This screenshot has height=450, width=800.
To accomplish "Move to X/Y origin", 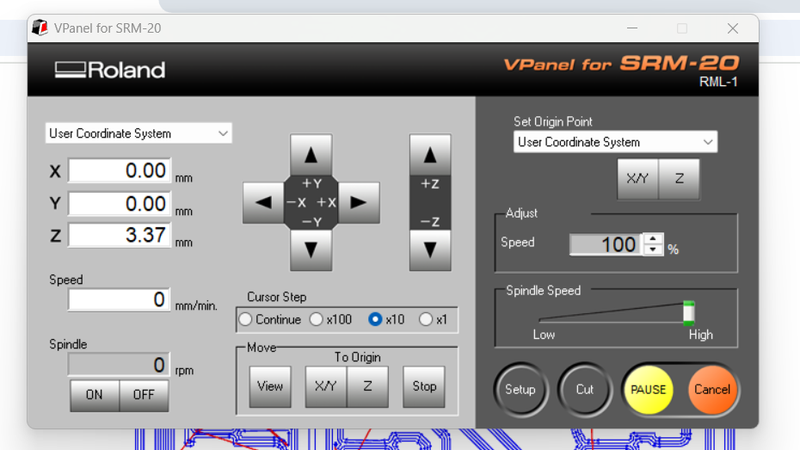I will pyautogui.click(x=326, y=386).
